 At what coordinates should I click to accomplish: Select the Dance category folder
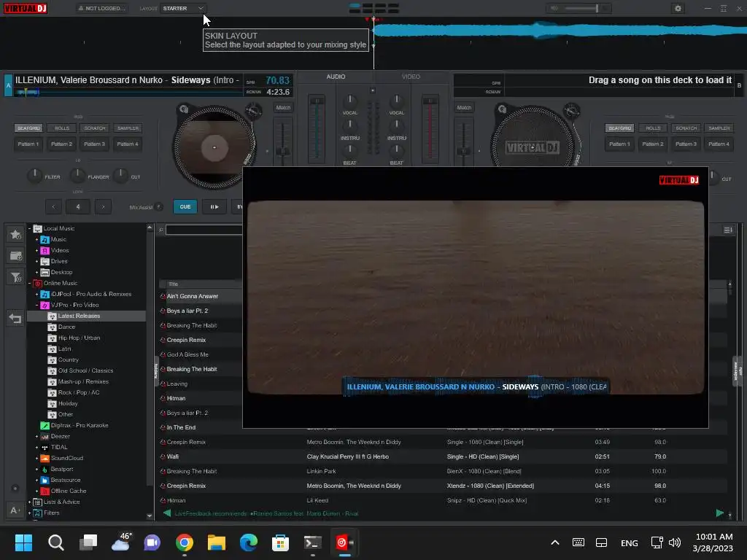66,327
